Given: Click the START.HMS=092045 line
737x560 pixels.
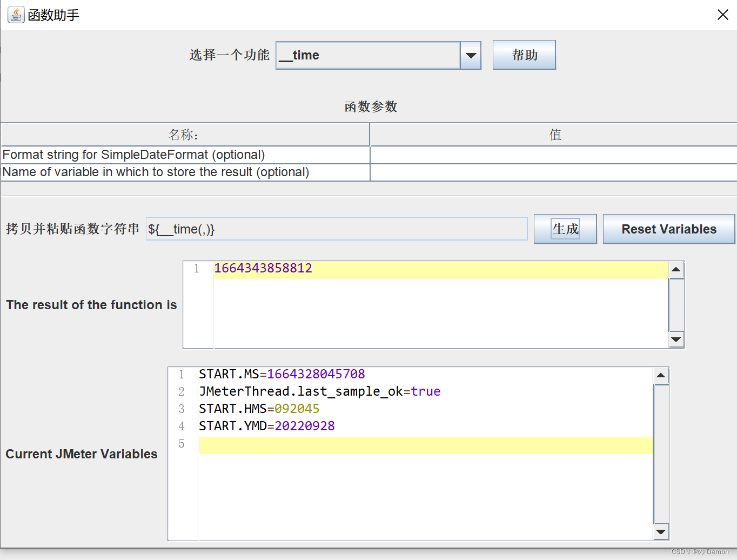Looking at the screenshot, I should 259,409.
